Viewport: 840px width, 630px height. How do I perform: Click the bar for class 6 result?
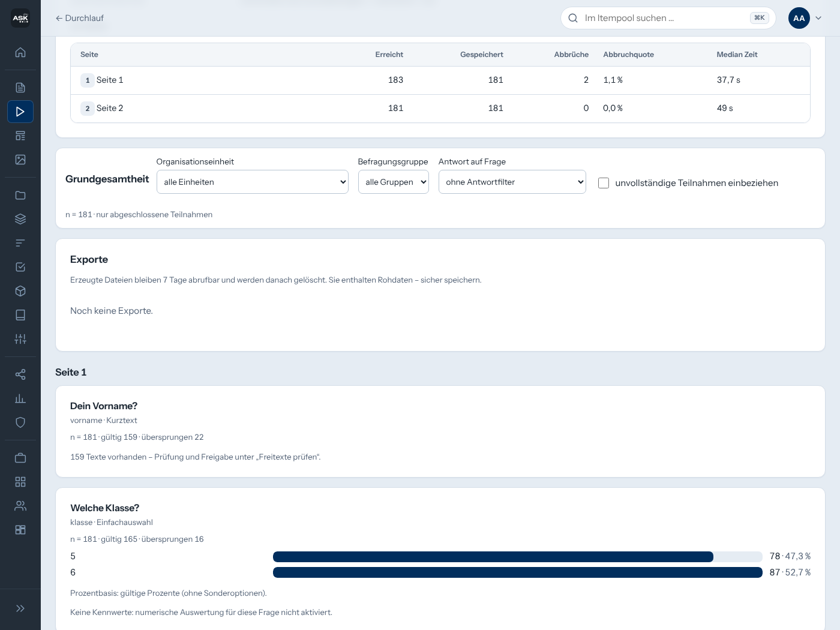(518, 572)
